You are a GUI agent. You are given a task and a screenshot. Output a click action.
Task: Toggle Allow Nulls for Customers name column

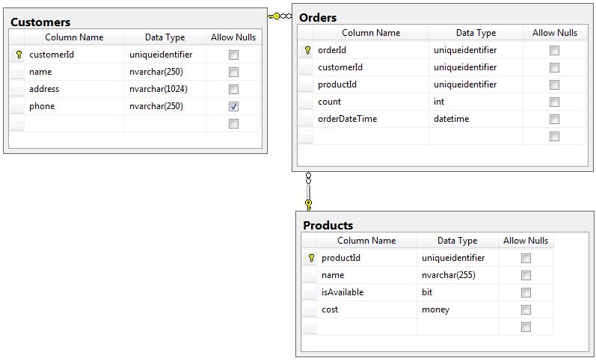coord(233,72)
